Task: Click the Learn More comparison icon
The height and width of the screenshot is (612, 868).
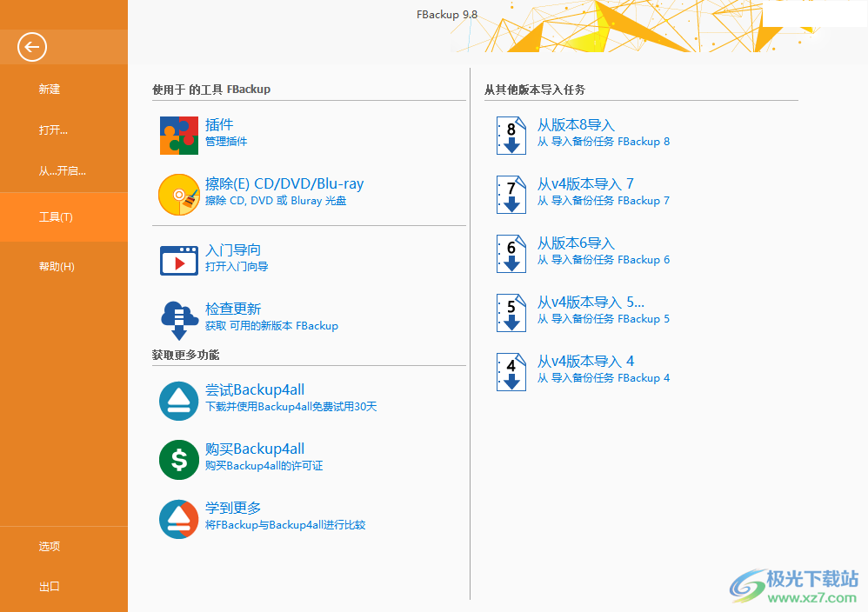Action: 179,519
